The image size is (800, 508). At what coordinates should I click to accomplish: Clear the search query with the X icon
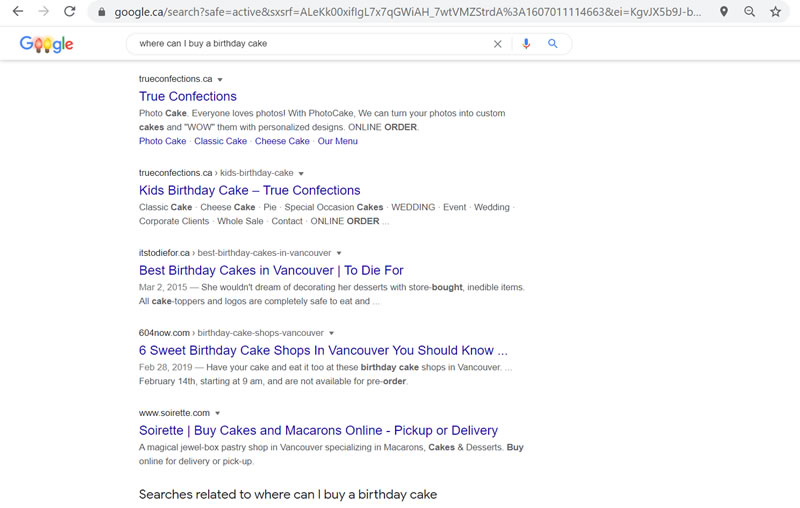pyautogui.click(x=497, y=44)
